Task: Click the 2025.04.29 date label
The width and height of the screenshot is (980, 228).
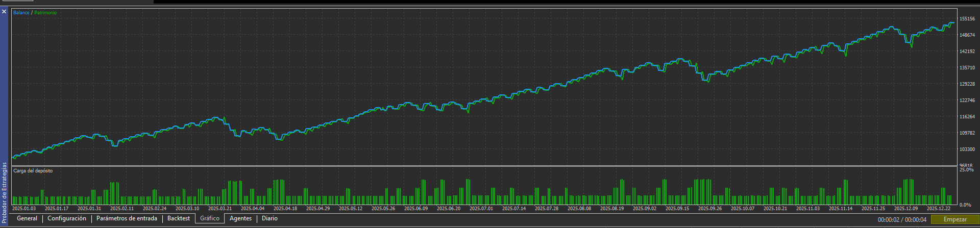Action: 318,209
